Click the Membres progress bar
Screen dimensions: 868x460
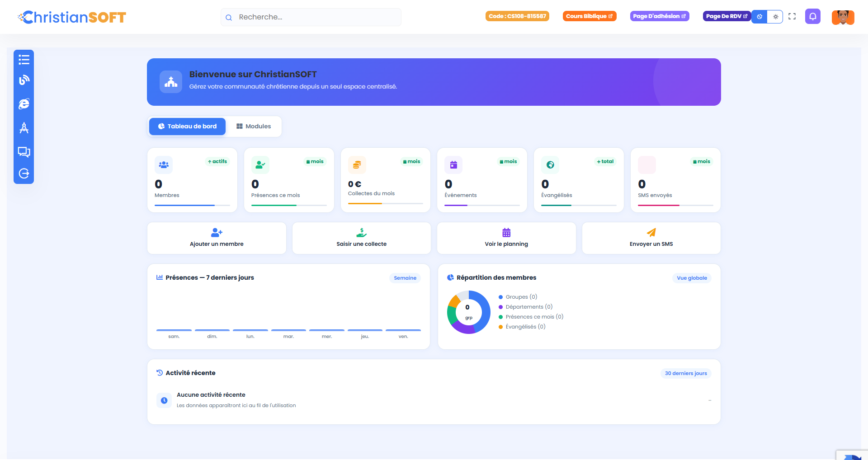(192, 206)
